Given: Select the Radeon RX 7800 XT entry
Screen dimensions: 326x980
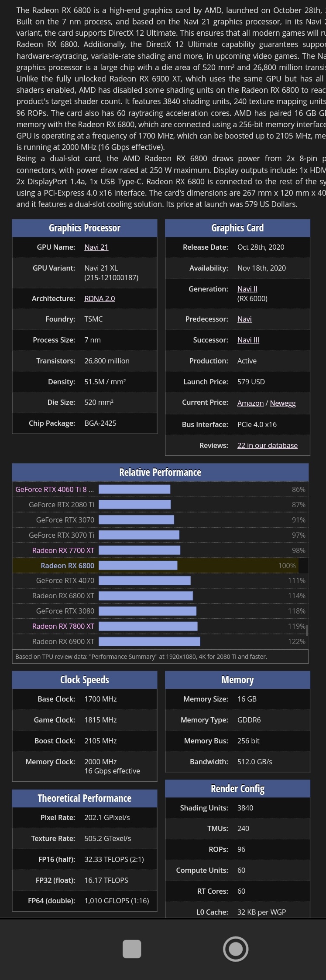Looking at the screenshot, I should [63, 626].
